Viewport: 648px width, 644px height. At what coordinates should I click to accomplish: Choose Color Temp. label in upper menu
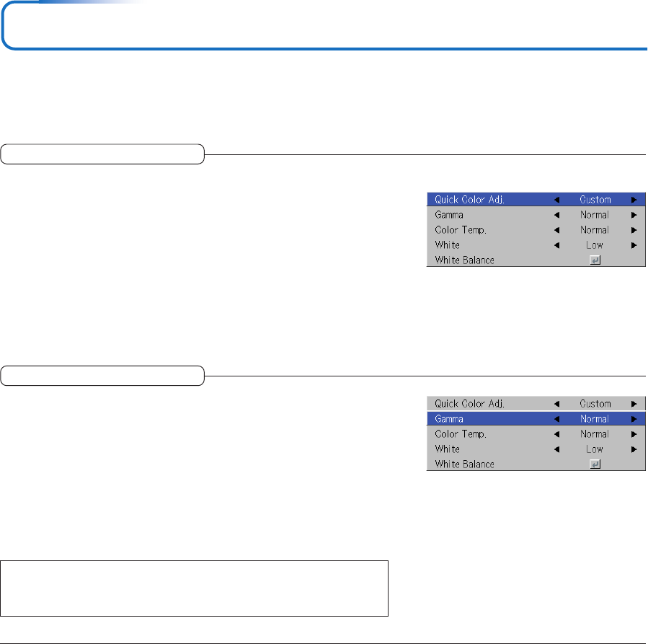click(461, 230)
